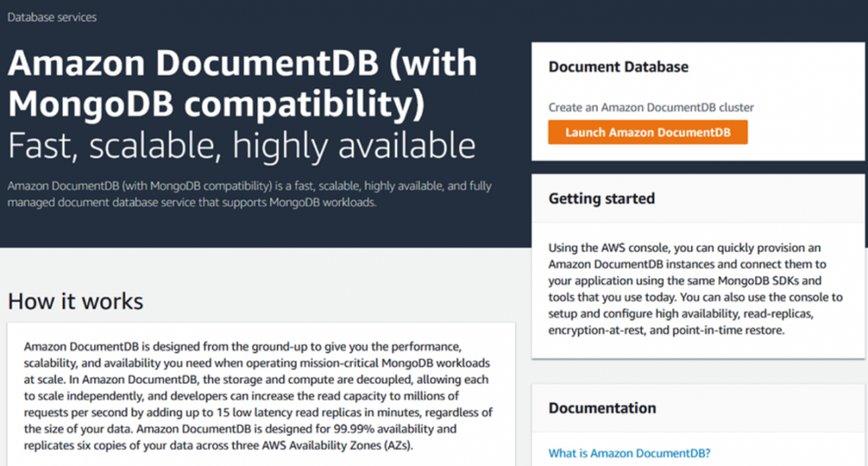The height and width of the screenshot is (466, 868).
Task: Click the Getting started section header
Action: click(x=601, y=198)
